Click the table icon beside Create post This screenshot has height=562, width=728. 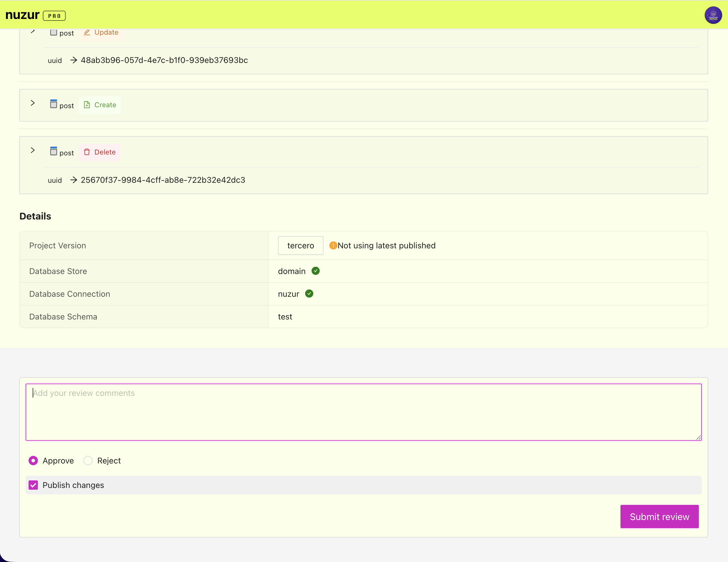pos(53,104)
